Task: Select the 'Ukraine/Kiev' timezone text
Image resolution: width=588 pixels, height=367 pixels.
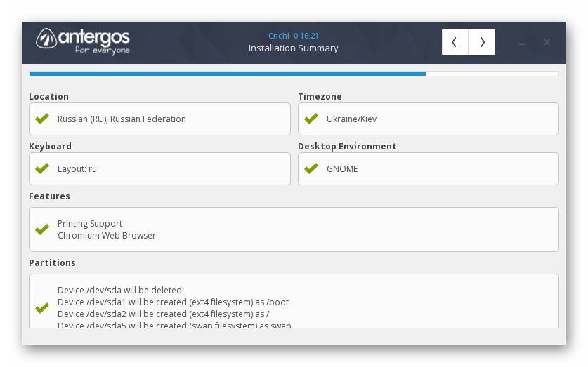Action: 351,119
